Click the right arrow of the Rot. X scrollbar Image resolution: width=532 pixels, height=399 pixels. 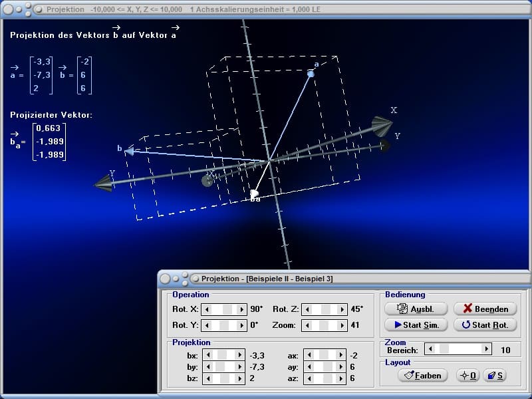[241, 309]
